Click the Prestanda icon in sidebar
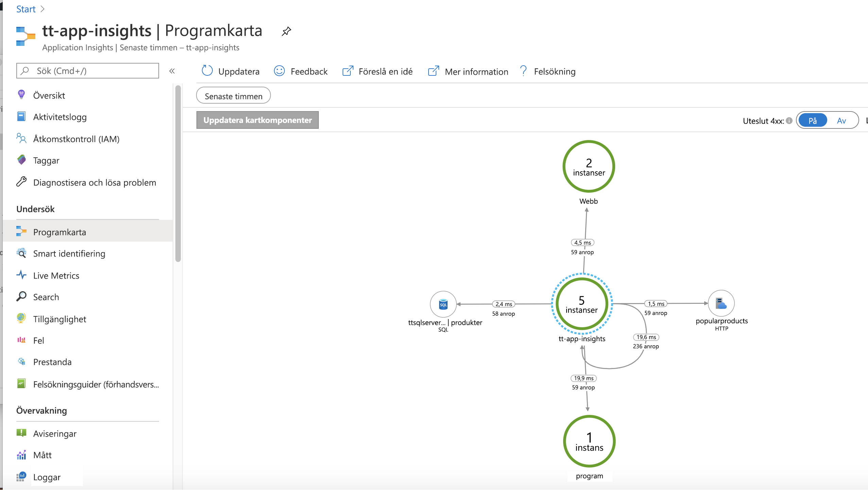 [21, 361]
